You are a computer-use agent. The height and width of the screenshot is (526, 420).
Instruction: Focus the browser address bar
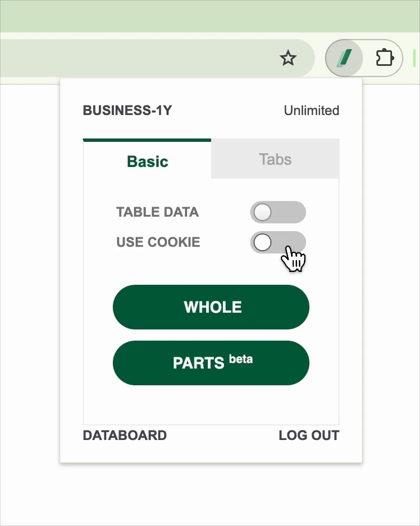[140, 58]
